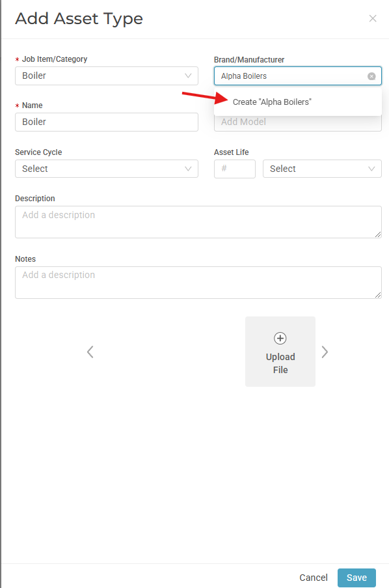Click the Cancel button
This screenshot has width=389, height=588.
click(314, 578)
